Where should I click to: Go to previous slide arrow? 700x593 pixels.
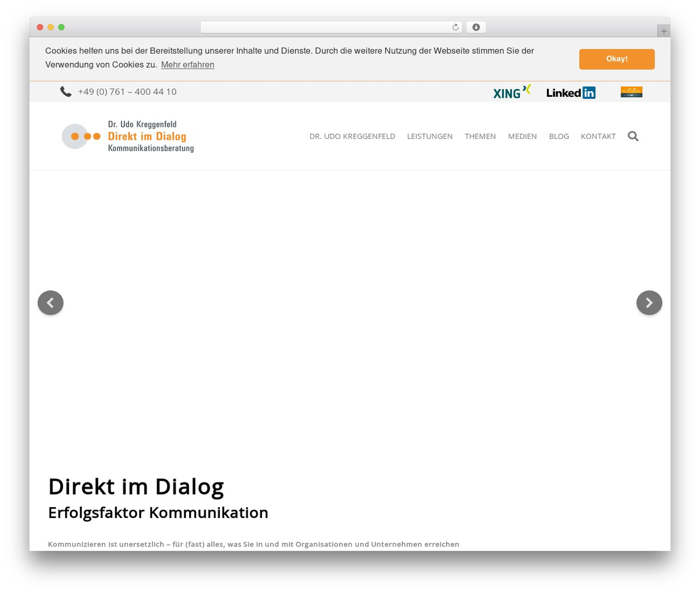50,303
